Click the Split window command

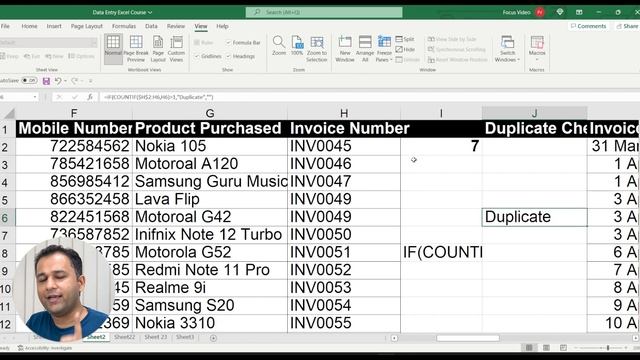tap(405, 39)
